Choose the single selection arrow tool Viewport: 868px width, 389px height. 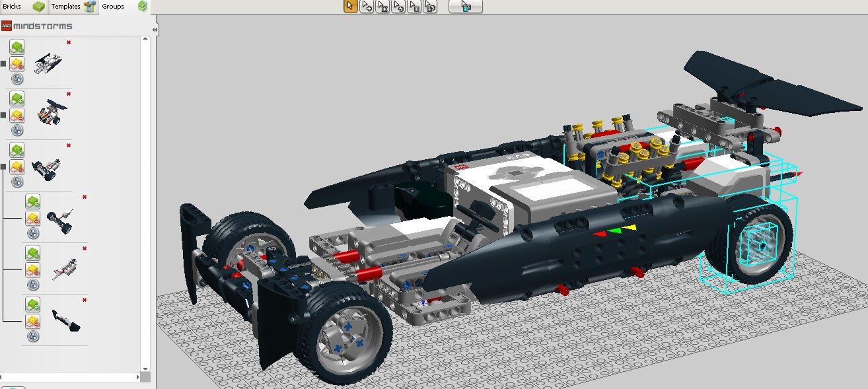click(x=350, y=7)
